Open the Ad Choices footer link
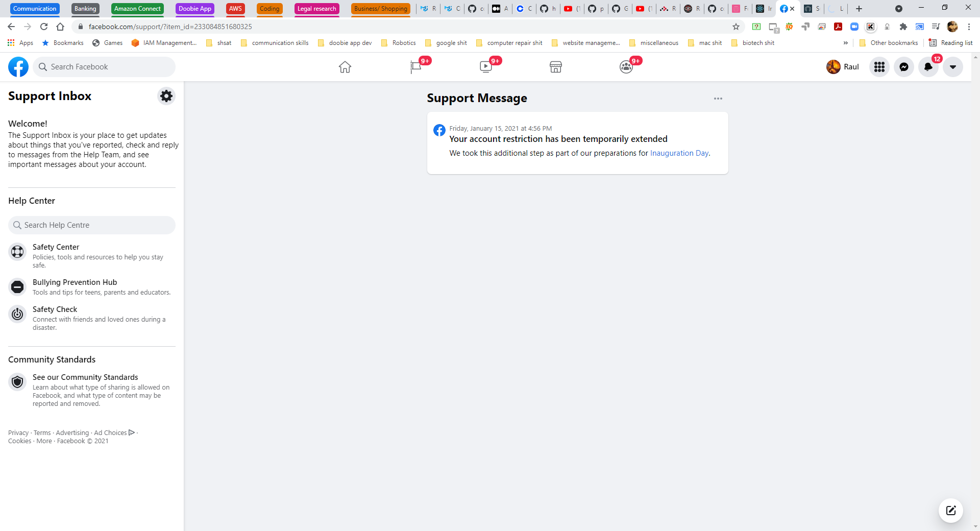This screenshot has width=980, height=531. pos(114,433)
